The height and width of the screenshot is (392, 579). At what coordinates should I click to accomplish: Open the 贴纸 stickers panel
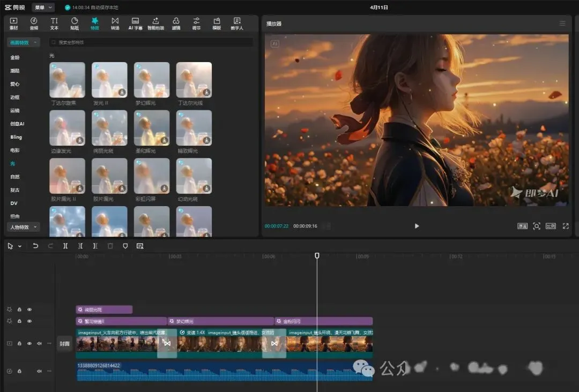click(x=75, y=23)
